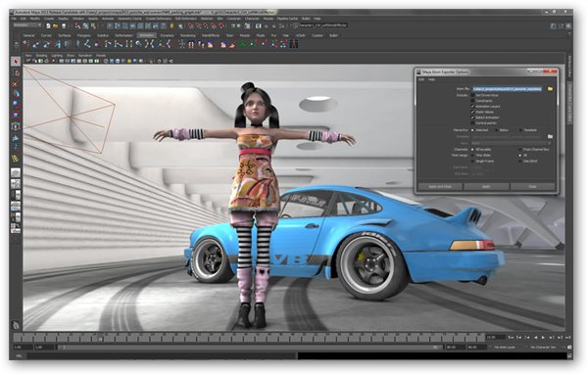The image size is (588, 375).
Task: Choose the Time Slider time range option
Action: (x=472, y=155)
